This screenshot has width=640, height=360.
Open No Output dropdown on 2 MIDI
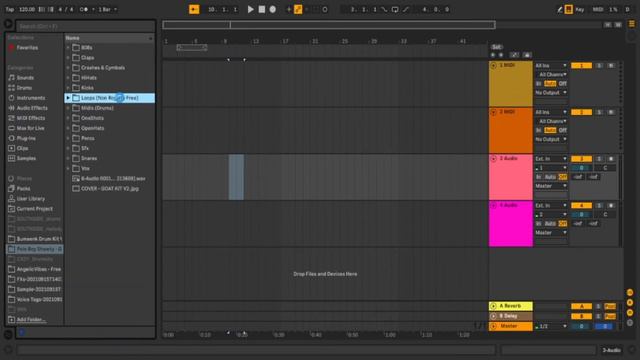click(551, 140)
